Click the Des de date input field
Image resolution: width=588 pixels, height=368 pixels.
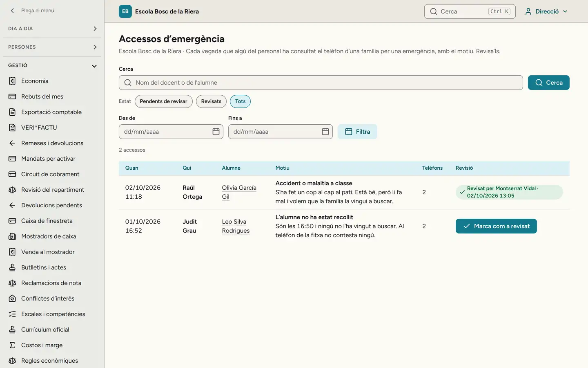171,132
